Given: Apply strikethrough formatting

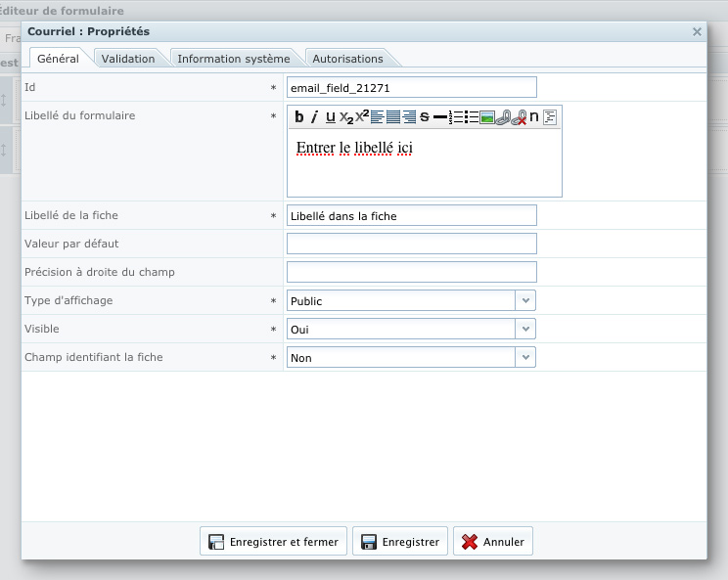Looking at the screenshot, I should point(425,117).
